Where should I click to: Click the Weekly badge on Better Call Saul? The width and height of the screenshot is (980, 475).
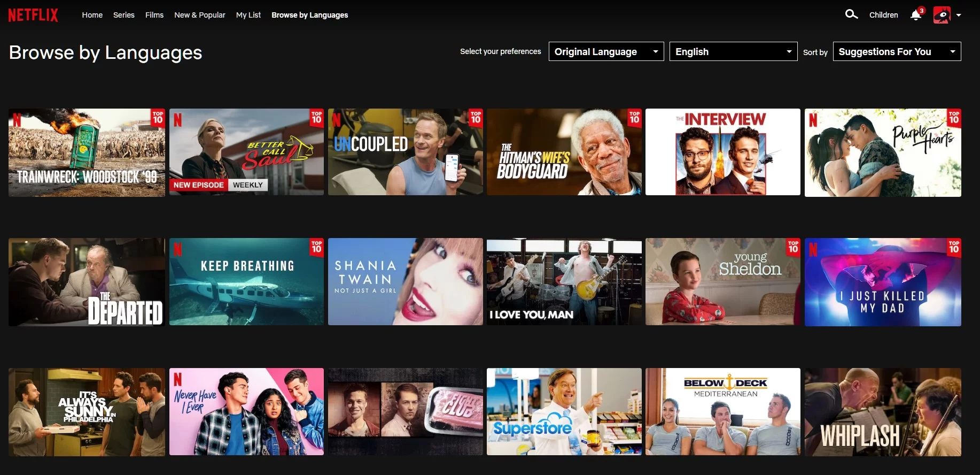248,185
